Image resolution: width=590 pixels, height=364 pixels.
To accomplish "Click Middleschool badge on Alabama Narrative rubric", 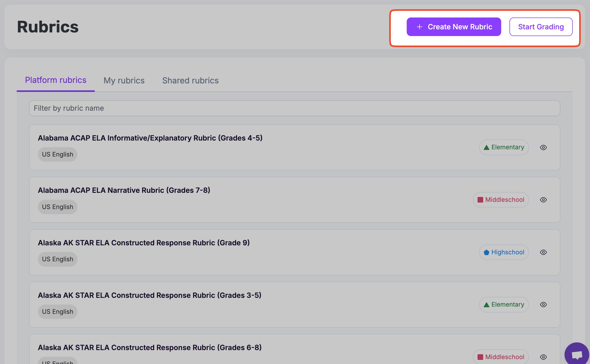I will coord(501,200).
